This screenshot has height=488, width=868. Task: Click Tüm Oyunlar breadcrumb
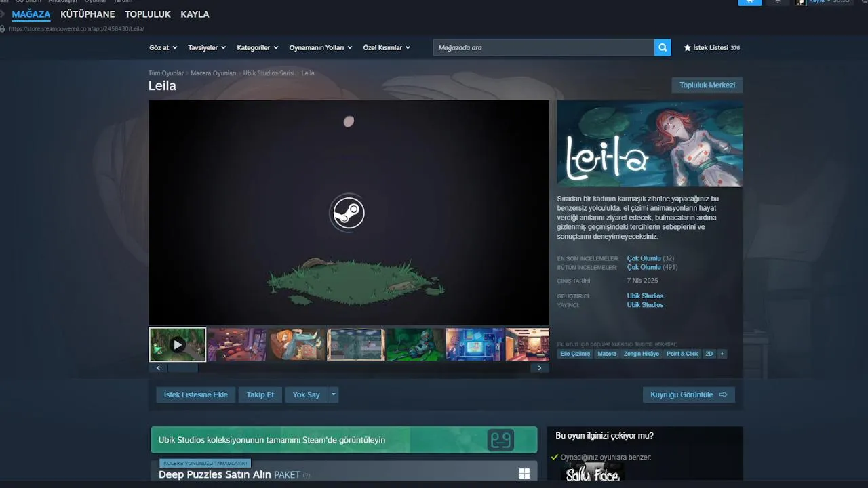166,73
